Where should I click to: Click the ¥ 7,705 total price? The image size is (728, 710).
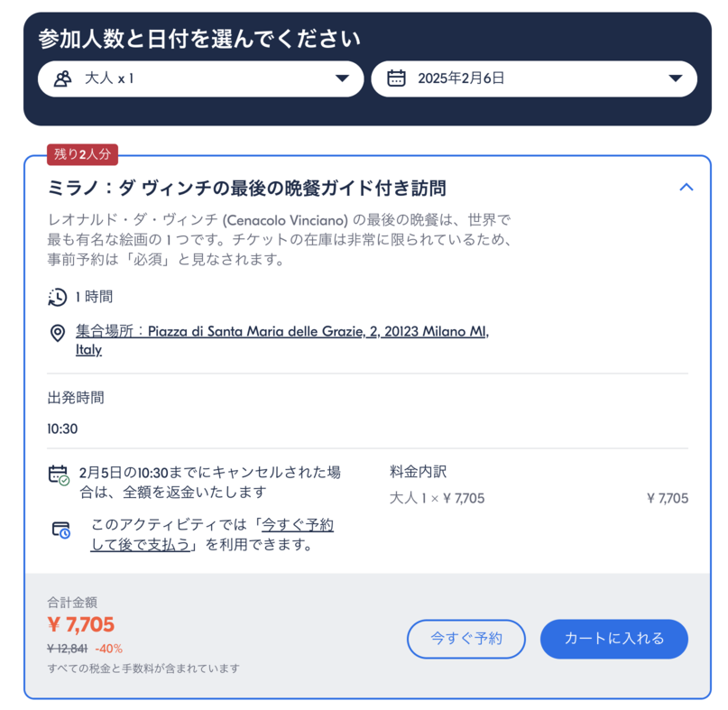click(x=81, y=624)
